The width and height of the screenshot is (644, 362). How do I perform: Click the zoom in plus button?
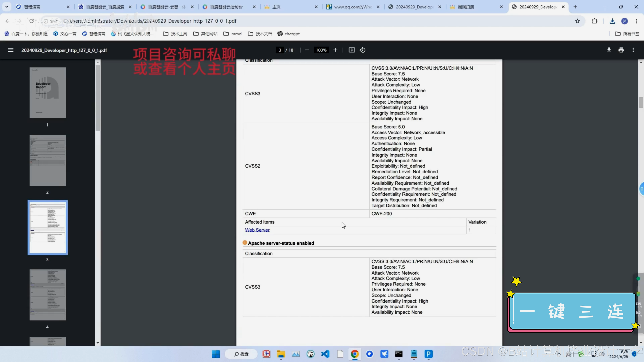pyautogui.click(x=335, y=50)
